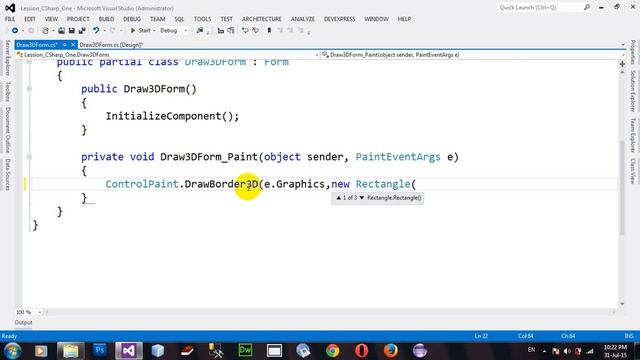Click the editor split window handle
This screenshot has height=360, width=640.
click(x=622, y=64)
